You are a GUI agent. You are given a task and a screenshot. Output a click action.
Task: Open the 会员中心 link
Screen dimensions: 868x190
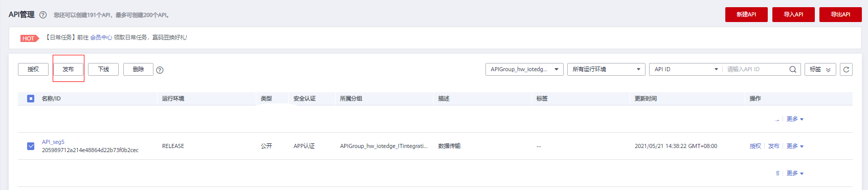101,37
